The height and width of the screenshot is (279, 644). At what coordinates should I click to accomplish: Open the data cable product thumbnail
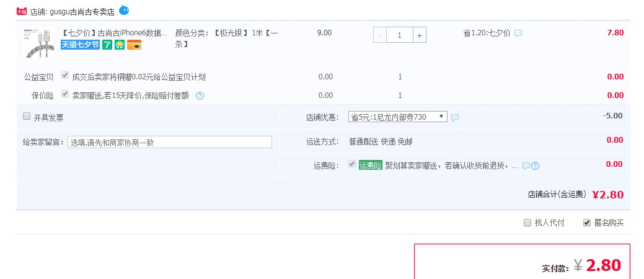click(38, 43)
